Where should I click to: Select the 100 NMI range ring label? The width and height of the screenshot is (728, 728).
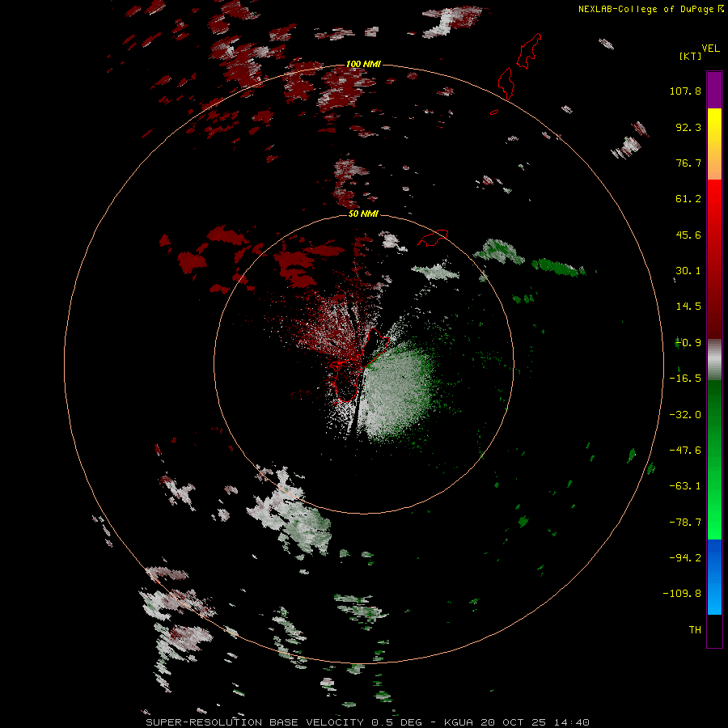(x=363, y=64)
